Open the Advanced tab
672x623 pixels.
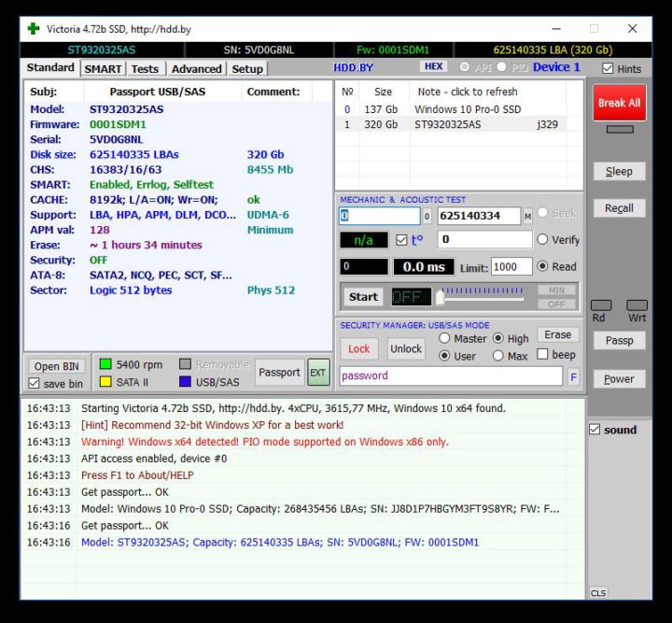pyautogui.click(x=196, y=68)
